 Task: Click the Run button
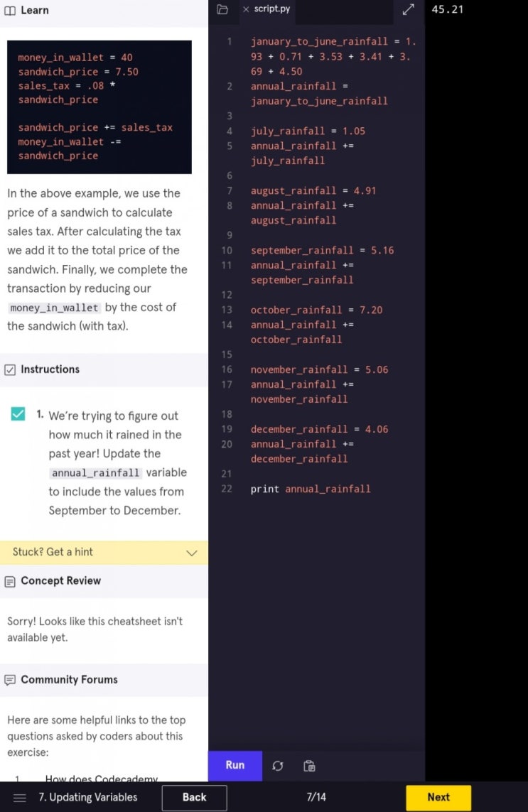(235, 765)
